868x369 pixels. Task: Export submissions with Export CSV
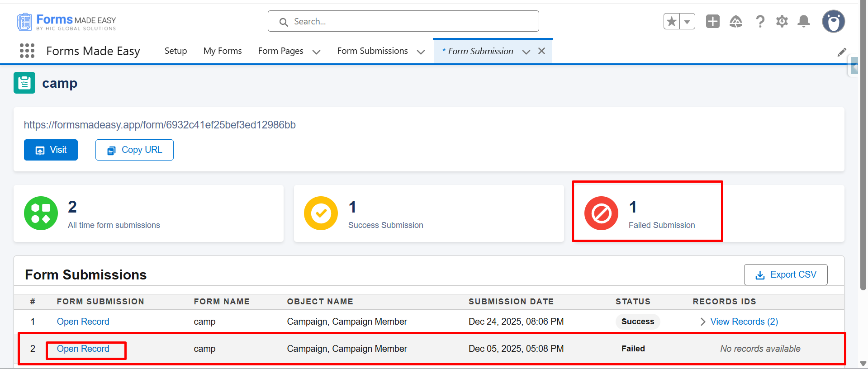(786, 274)
